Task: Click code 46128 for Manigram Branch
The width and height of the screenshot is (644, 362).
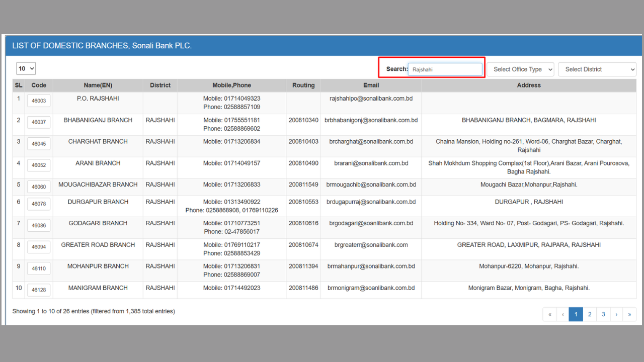Action: [x=39, y=290]
